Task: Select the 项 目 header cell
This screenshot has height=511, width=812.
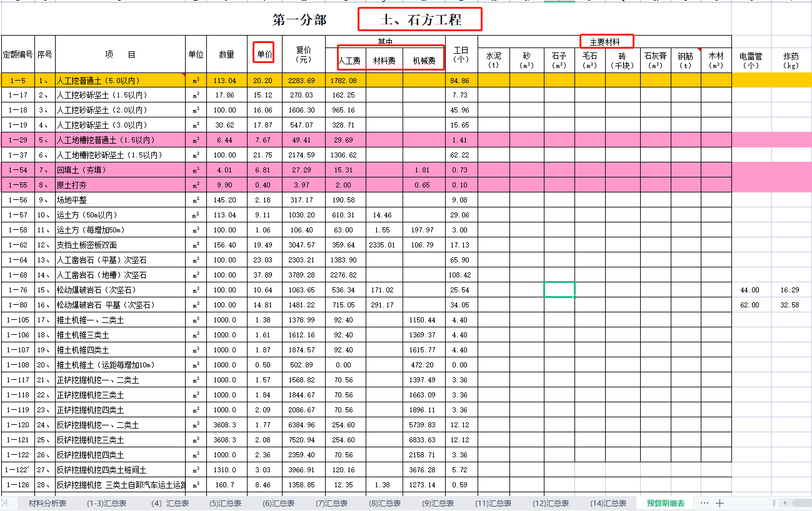Action: click(x=121, y=54)
